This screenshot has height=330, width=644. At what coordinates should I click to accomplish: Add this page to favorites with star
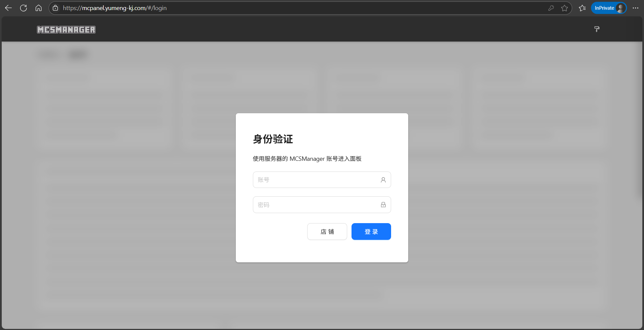[x=565, y=8]
